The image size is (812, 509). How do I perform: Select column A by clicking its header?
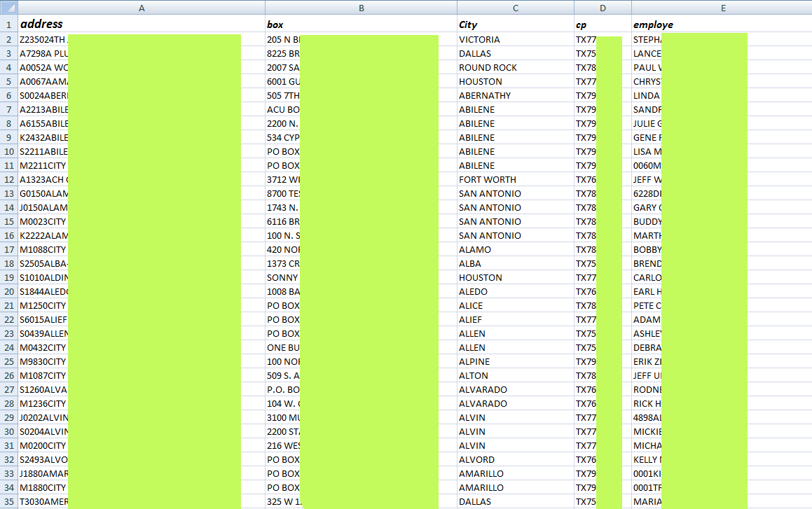142,8
